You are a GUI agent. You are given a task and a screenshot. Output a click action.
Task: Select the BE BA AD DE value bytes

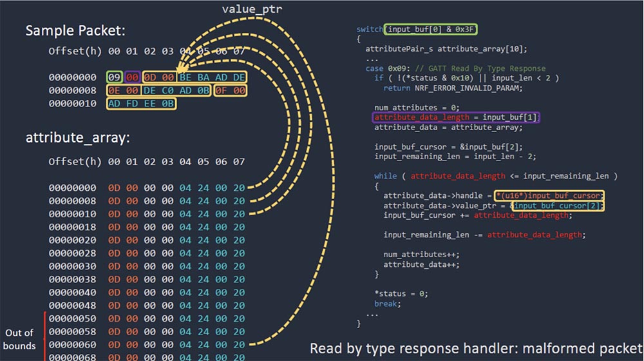(212, 77)
